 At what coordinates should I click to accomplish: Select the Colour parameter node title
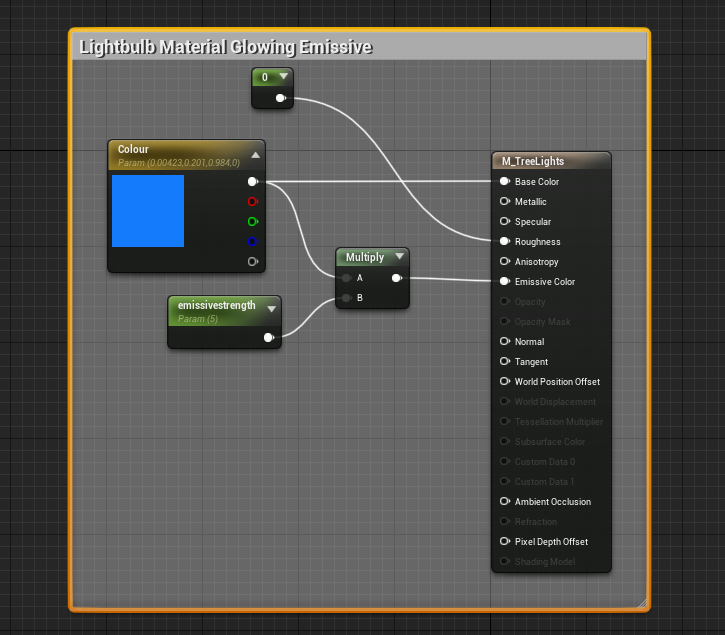[x=133, y=149]
